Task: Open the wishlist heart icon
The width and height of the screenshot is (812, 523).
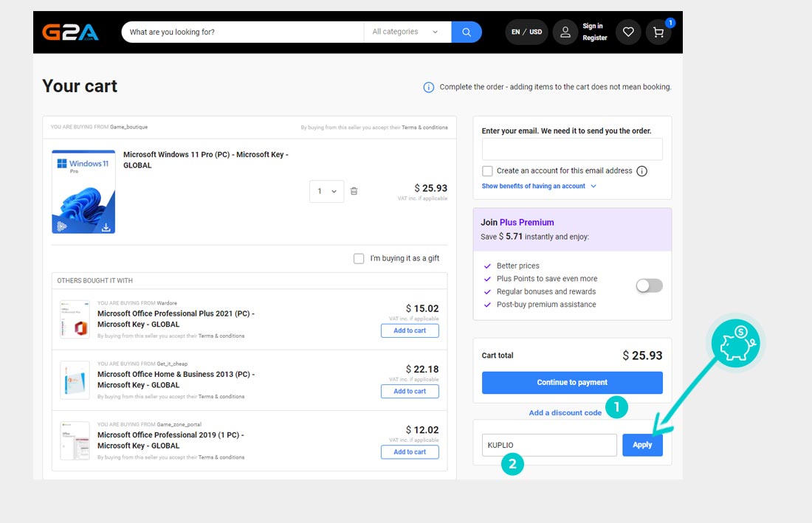Action: 628,32
